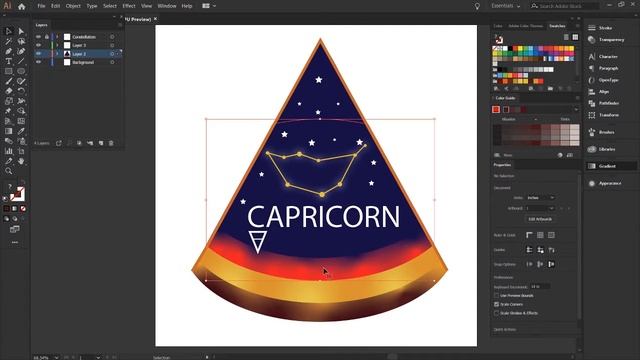The height and width of the screenshot is (360, 640).
Task: Open the arrange documents dropdown
Action: [209, 6]
